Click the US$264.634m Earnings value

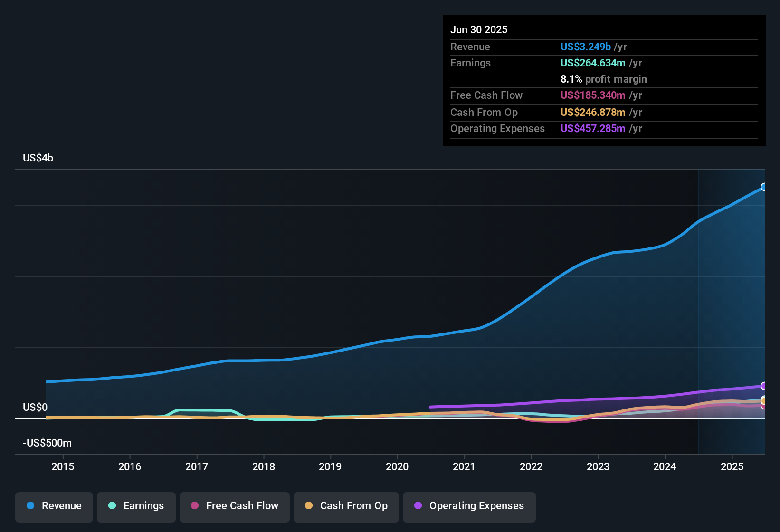coord(592,63)
